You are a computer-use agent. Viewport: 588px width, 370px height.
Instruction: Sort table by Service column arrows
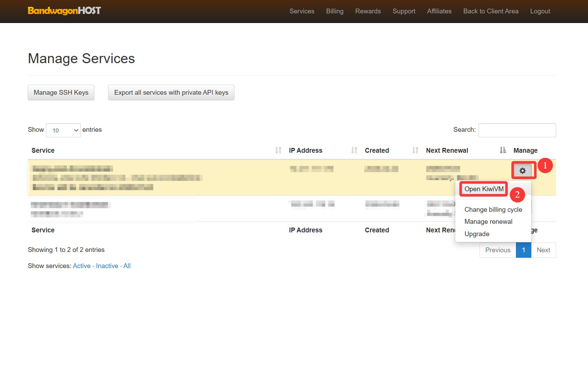(278, 150)
